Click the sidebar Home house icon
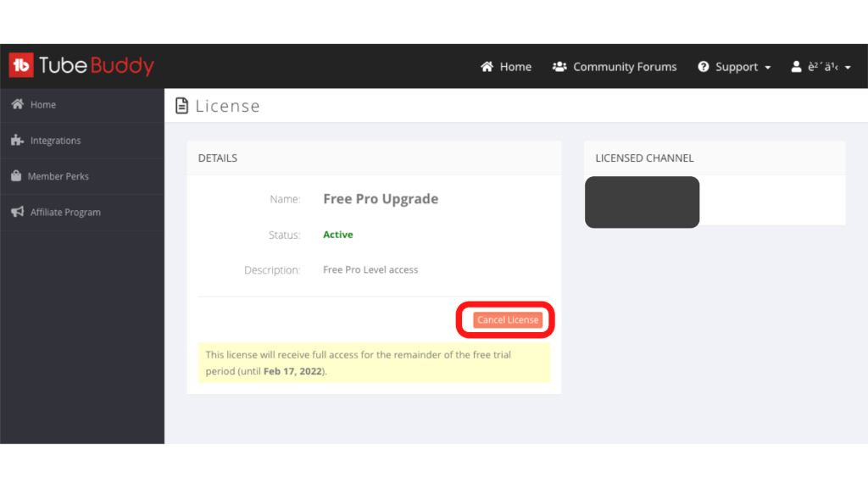Screen dimensions: 868x488 coord(18,104)
